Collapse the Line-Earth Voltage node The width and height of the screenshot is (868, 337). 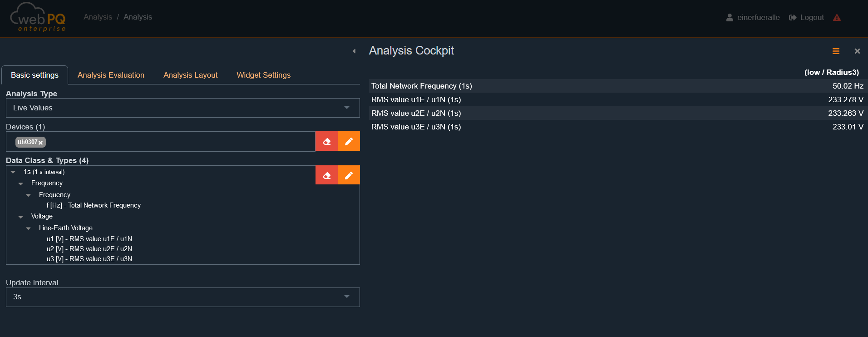pyautogui.click(x=29, y=228)
